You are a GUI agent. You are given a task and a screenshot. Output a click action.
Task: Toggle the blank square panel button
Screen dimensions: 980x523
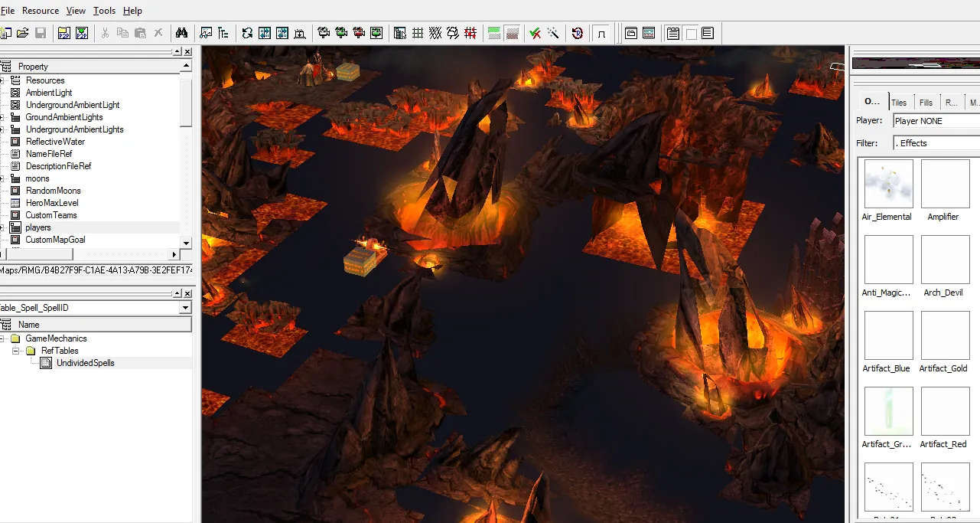(x=691, y=33)
